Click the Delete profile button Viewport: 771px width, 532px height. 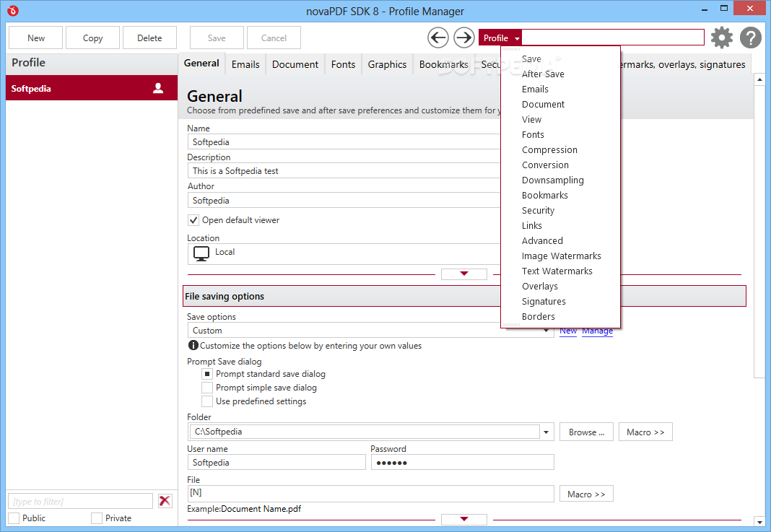149,38
